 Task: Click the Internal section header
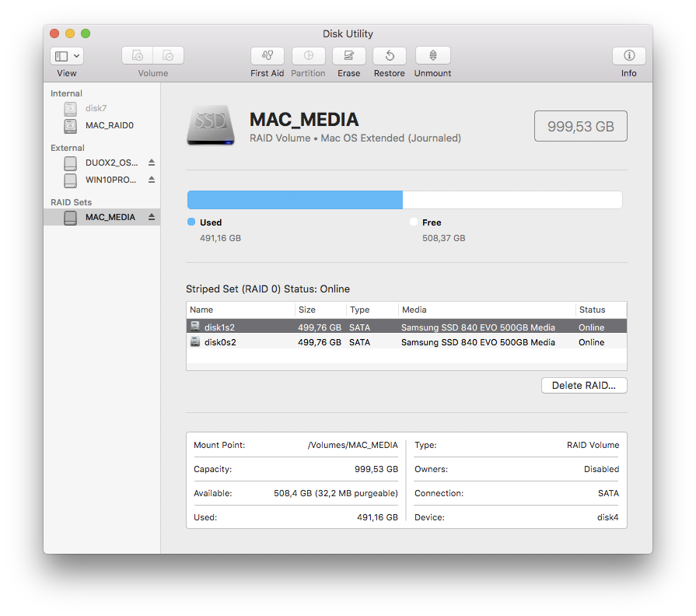pyautogui.click(x=66, y=93)
